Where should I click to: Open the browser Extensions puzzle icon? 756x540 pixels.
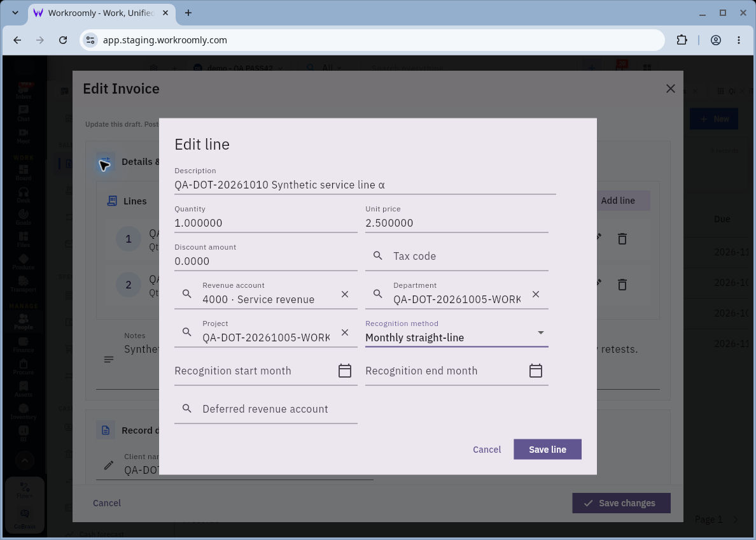(682, 40)
